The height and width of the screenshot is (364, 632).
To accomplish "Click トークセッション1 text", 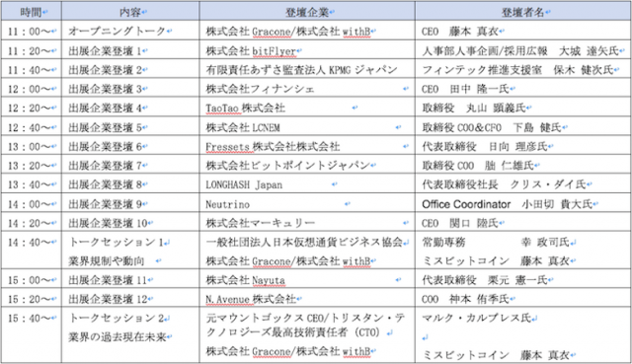I will [x=117, y=242].
